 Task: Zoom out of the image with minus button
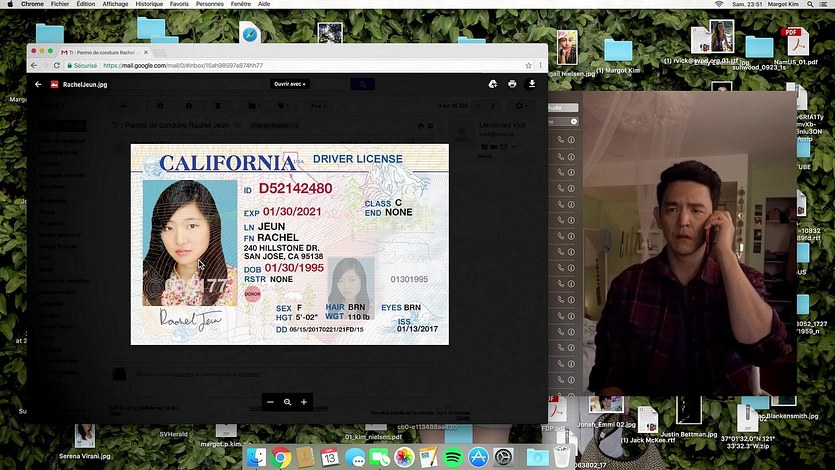pyautogui.click(x=270, y=401)
